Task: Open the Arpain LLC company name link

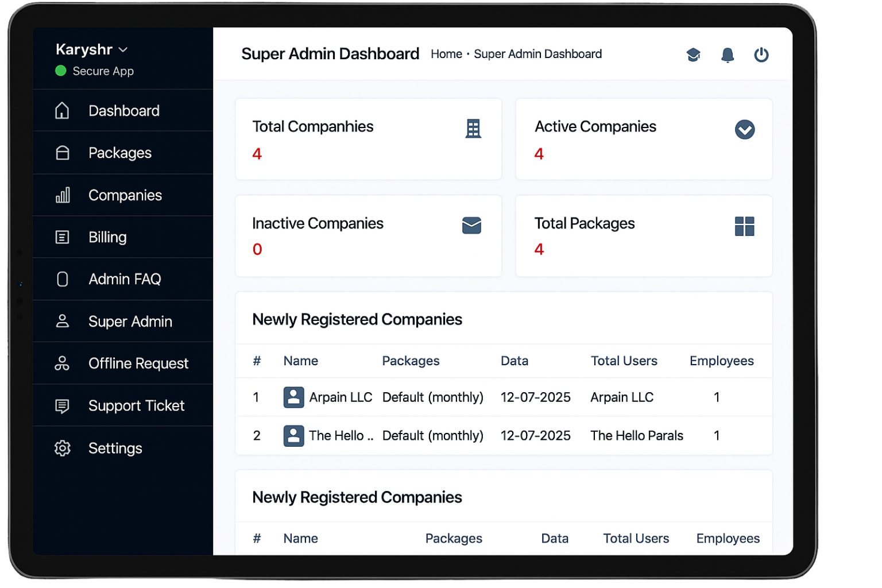Action: pyautogui.click(x=341, y=397)
